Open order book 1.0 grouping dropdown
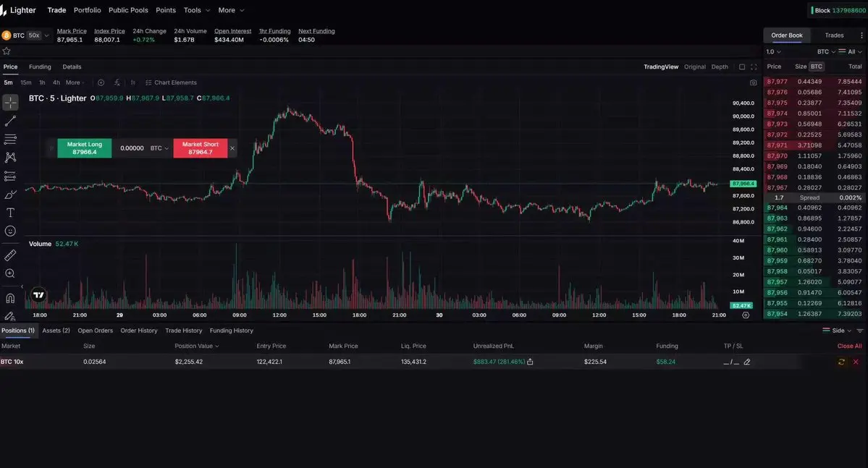This screenshot has height=468, width=868. [773, 51]
